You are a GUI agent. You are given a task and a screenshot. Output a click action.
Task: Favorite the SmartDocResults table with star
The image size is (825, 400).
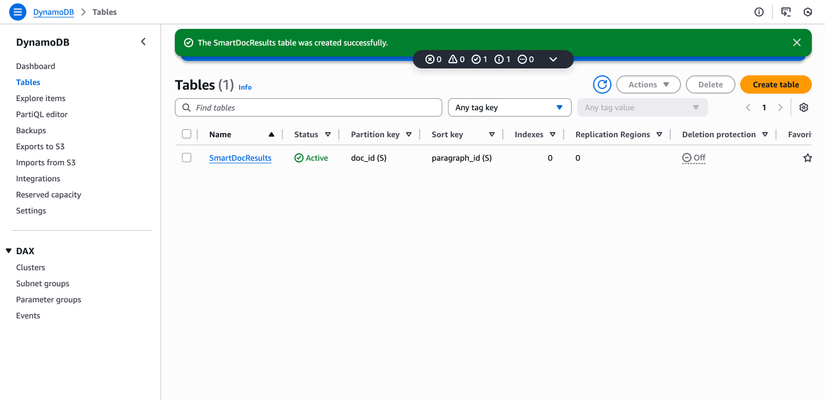click(x=808, y=158)
